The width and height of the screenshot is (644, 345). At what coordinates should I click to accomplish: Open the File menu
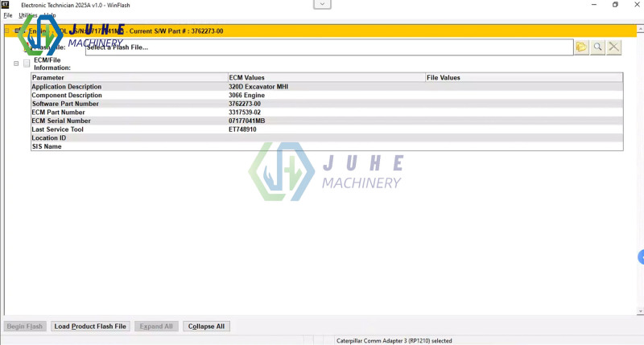coord(8,15)
